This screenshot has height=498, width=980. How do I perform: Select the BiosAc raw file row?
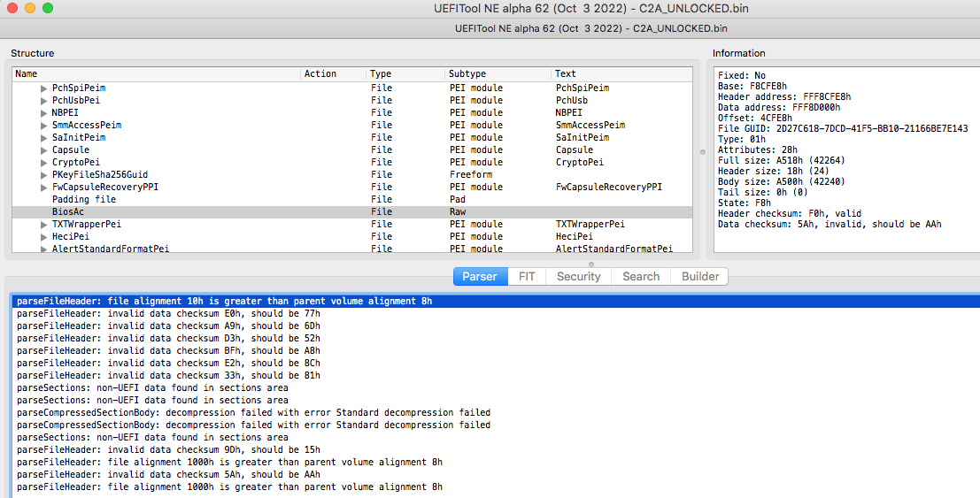point(352,211)
